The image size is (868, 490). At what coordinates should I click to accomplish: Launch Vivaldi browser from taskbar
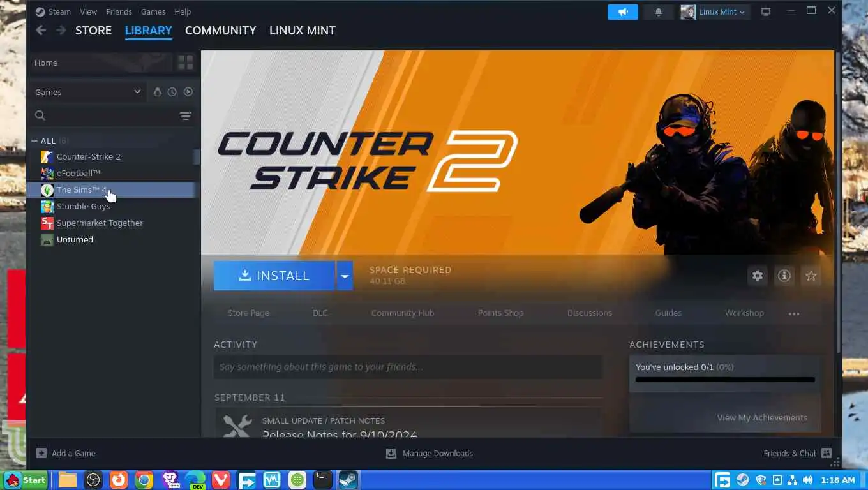pos(221,480)
